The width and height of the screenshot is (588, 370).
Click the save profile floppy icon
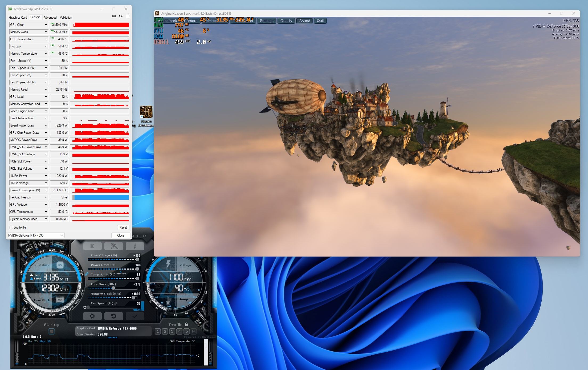[194, 331]
